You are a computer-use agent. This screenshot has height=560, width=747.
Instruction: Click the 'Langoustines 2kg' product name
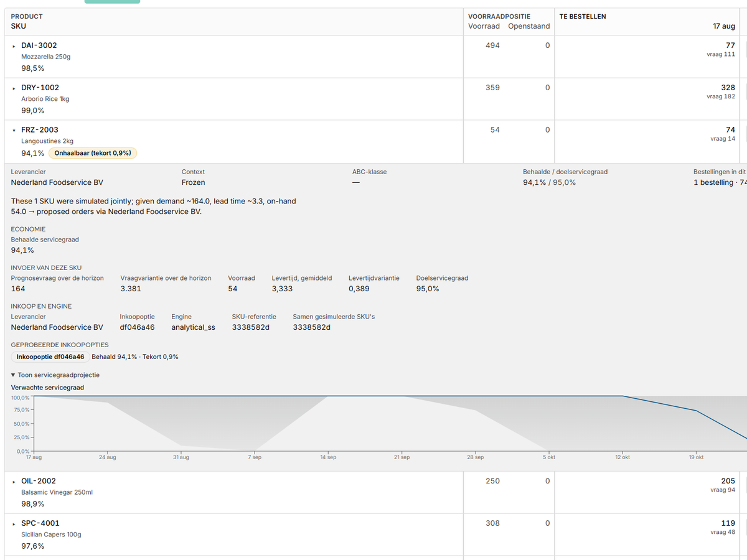pyautogui.click(x=47, y=141)
